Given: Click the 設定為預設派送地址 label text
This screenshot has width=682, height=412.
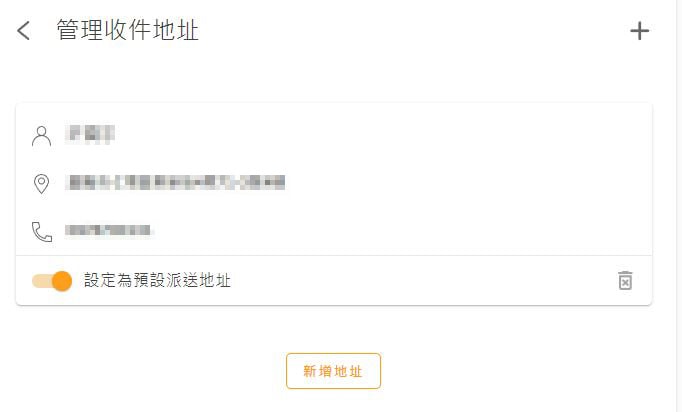Looking at the screenshot, I should point(157,281).
